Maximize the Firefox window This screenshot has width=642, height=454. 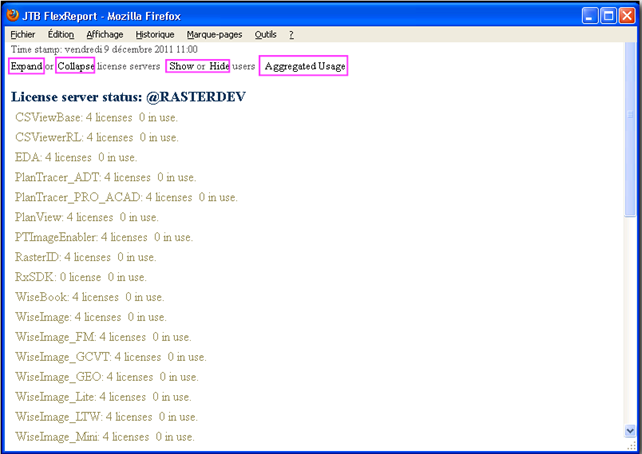click(608, 16)
